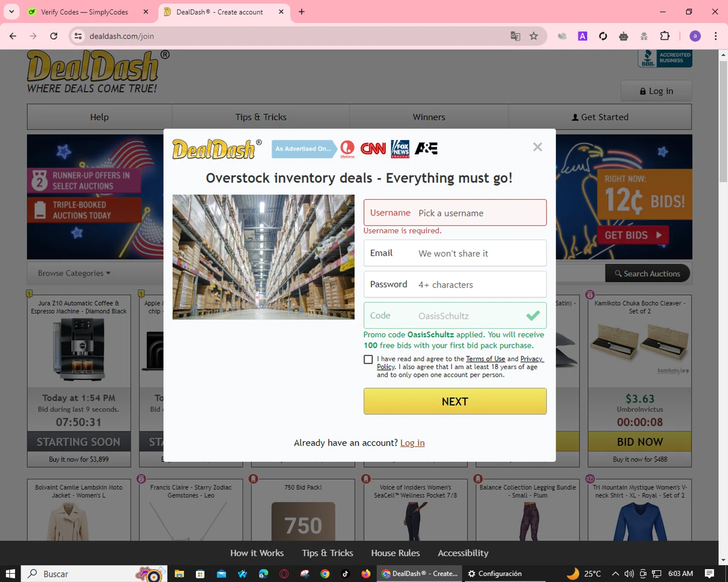
Task: Close the DealDash Create account tab
Action: 281,12
